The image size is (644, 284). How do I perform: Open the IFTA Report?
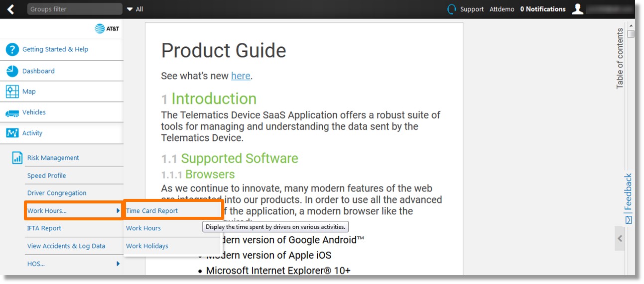tap(44, 228)
